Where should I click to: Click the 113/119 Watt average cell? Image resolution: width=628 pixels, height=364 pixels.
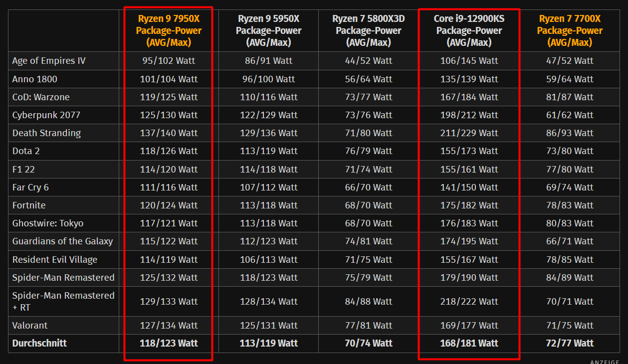point(268,343)
